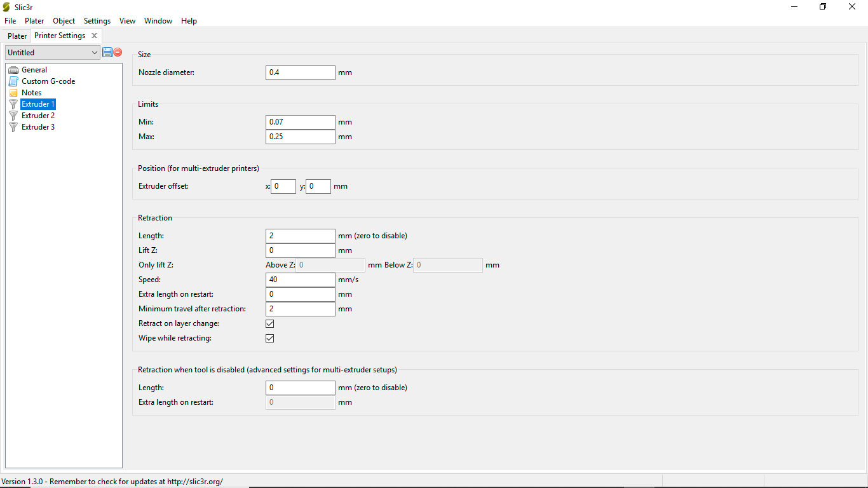The image size is (868, 488).
Task: Click the Custom G-code page icon
Action: coord(13,81)
